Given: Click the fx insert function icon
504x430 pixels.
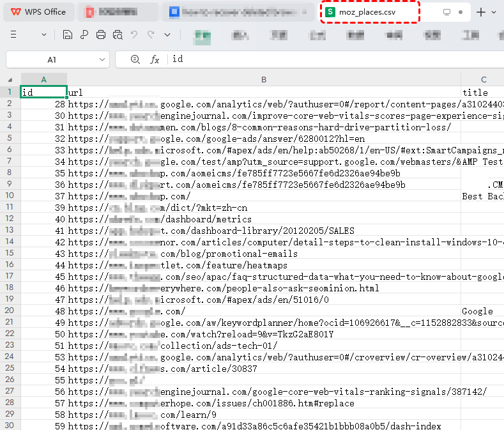Looking at the screenshot, I should [x=155, y=59].
